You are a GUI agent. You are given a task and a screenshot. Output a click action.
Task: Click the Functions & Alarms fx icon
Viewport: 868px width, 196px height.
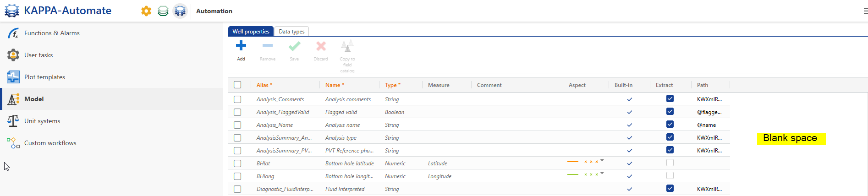[13, 33]
